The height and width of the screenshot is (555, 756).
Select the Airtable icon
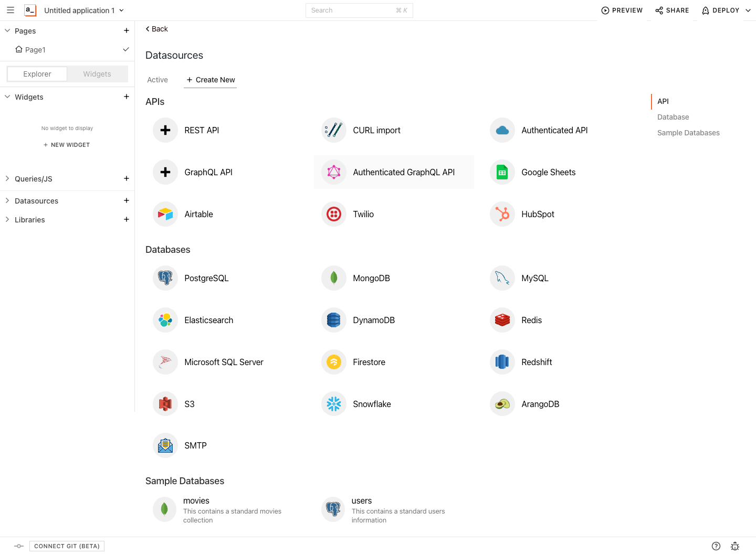[x=165, y=214]
